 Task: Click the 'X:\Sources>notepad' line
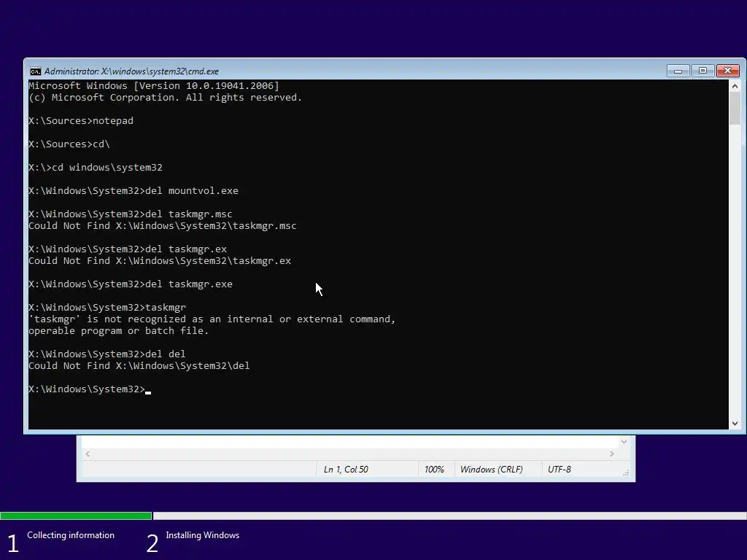(81, 121)
